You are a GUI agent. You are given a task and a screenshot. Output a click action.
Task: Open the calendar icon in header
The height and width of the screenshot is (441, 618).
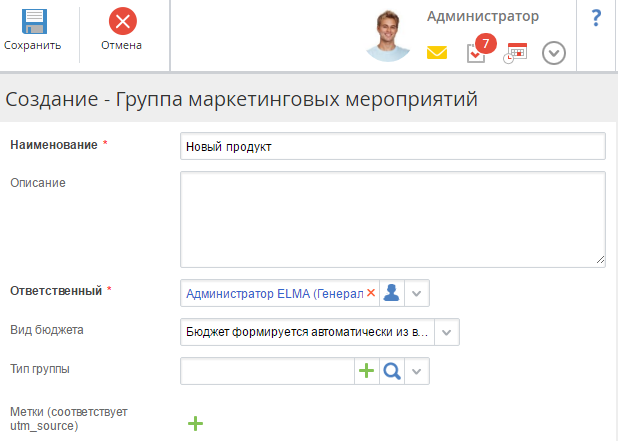515,53
